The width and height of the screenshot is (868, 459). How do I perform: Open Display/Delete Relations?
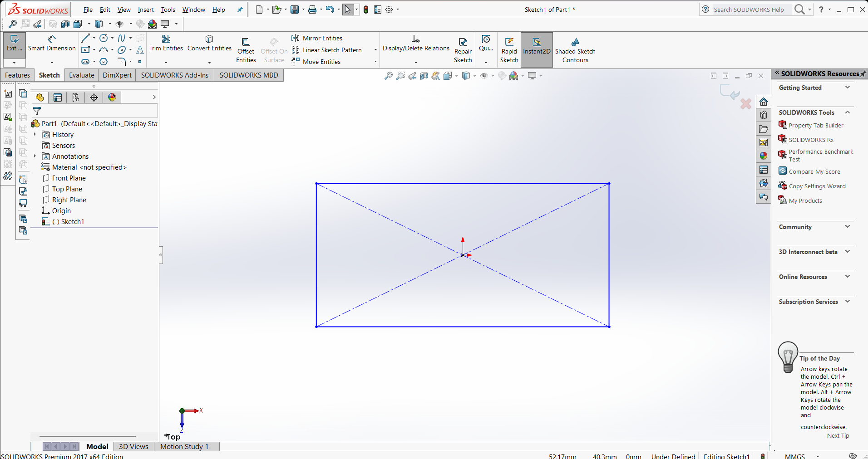(416, 44)
